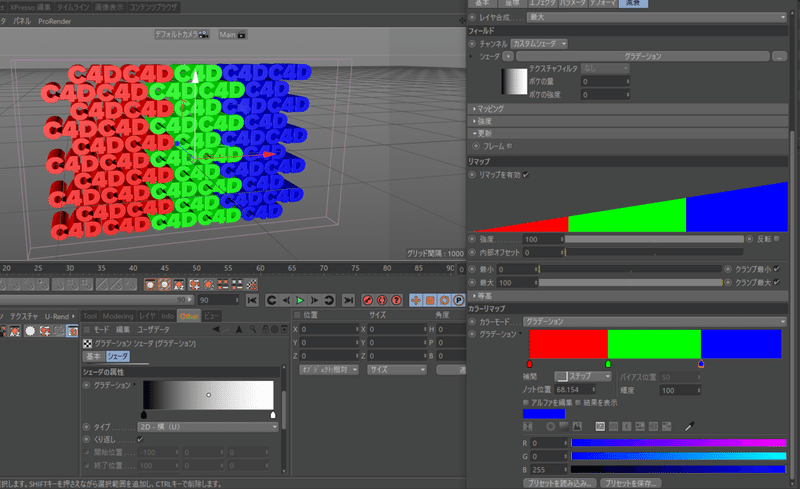Switch to the Other tab
This screenshot has height=489, width=800.
(x=189, y=316)
